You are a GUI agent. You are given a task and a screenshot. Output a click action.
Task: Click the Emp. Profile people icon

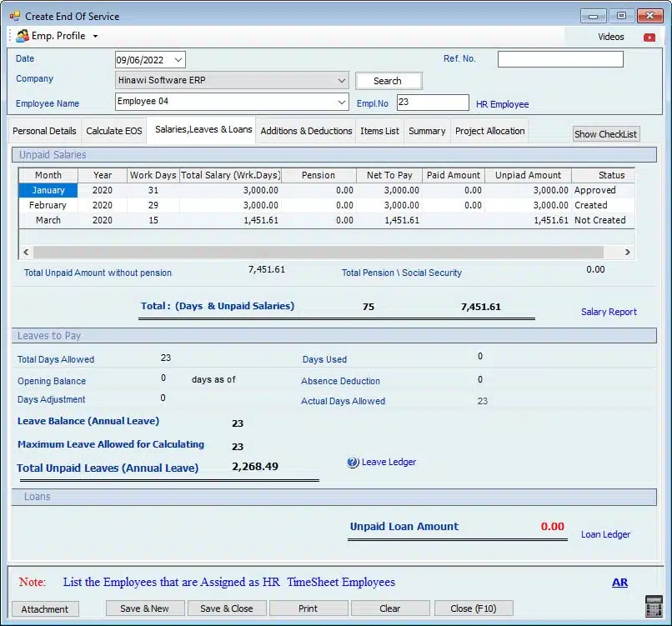(x=22, y=37)
